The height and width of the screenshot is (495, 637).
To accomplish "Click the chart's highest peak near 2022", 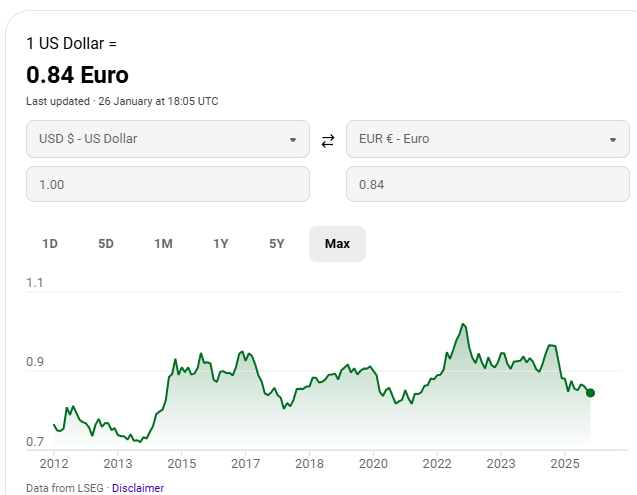I will tap(463, 324).
